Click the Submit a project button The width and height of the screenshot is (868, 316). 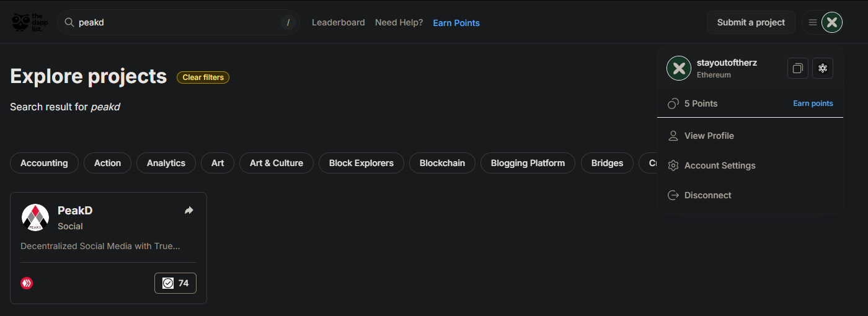point(751,22)
